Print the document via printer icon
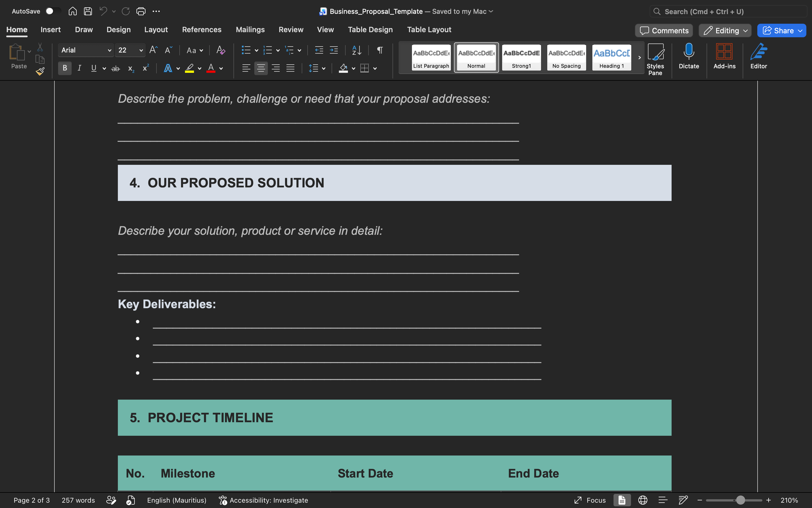The height and width of the screenshot is (508, 812). [141, 11]
